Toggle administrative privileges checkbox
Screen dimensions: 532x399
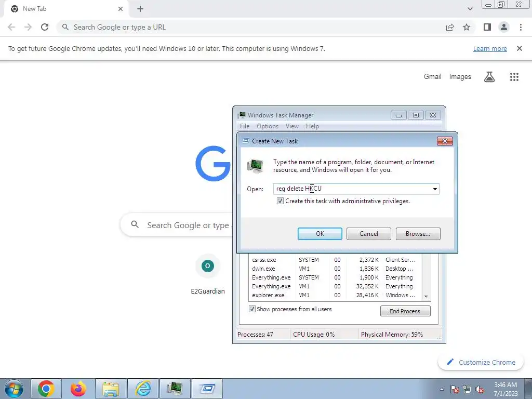[x=280, y=201]
